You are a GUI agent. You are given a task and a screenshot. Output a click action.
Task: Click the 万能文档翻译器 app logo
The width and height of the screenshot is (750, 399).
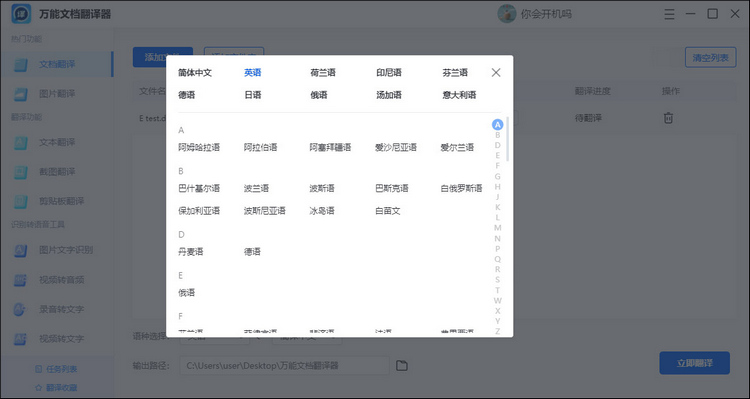tap(21, 14)
